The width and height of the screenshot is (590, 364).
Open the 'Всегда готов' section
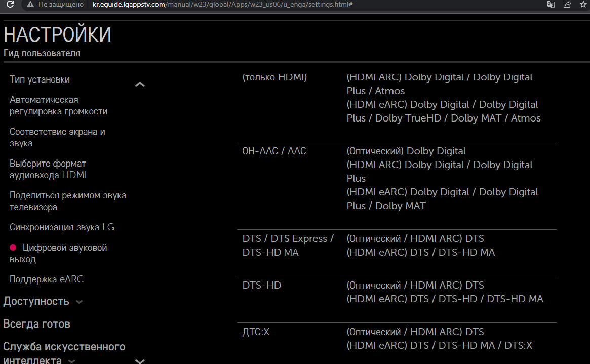click(36, 324)
